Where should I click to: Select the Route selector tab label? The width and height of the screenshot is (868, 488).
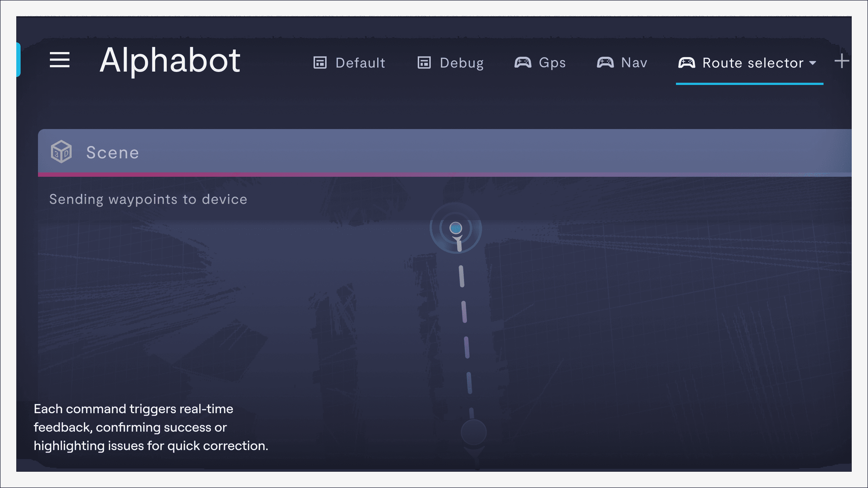[753, 63]
